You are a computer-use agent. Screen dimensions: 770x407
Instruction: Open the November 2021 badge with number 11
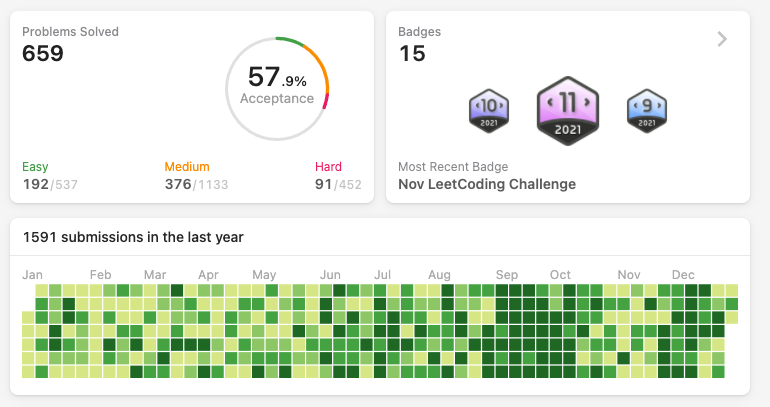click(568, 111)
